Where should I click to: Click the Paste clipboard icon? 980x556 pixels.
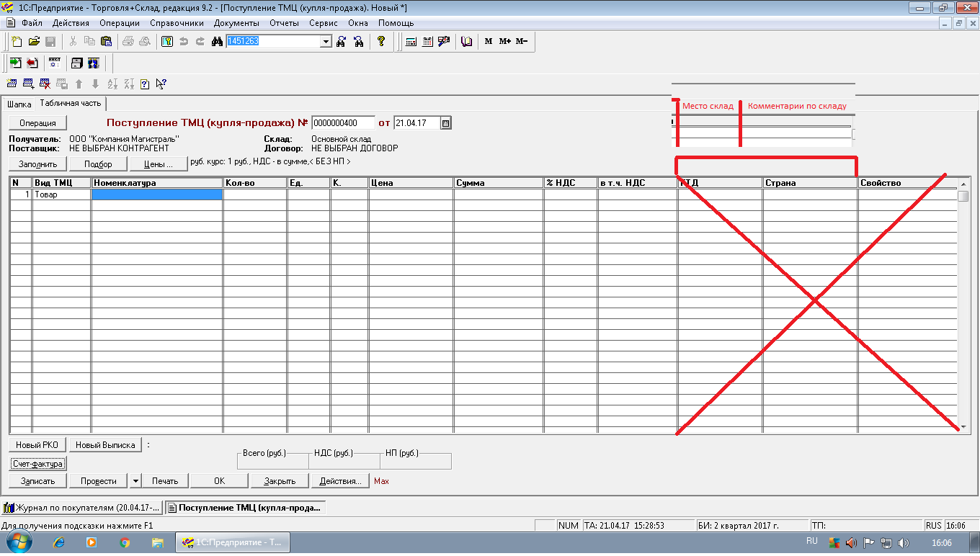[105, 42]
